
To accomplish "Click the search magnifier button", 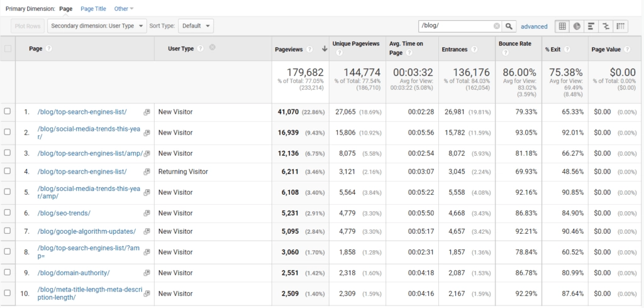I will click(509, 26).
